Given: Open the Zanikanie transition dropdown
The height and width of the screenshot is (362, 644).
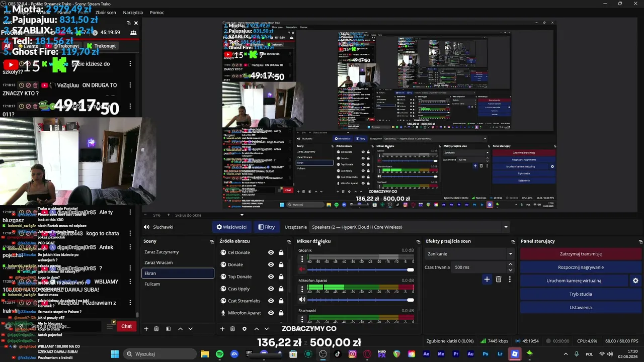Looking at the screenshot, I should coord(469,254).
